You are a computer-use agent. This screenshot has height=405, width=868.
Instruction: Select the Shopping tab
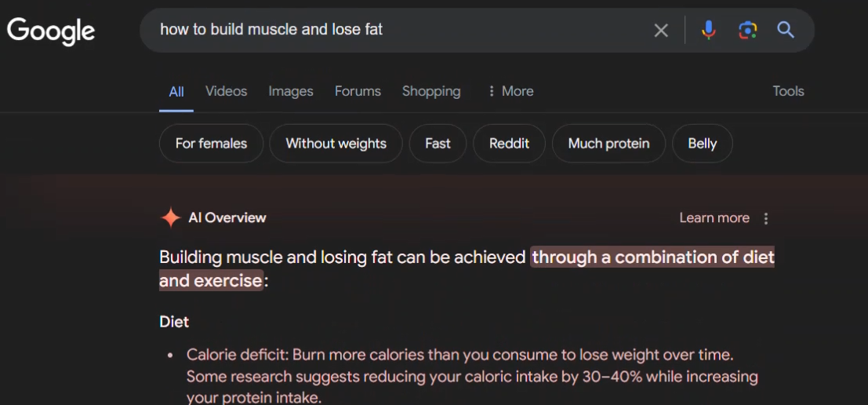coord(431,91)
